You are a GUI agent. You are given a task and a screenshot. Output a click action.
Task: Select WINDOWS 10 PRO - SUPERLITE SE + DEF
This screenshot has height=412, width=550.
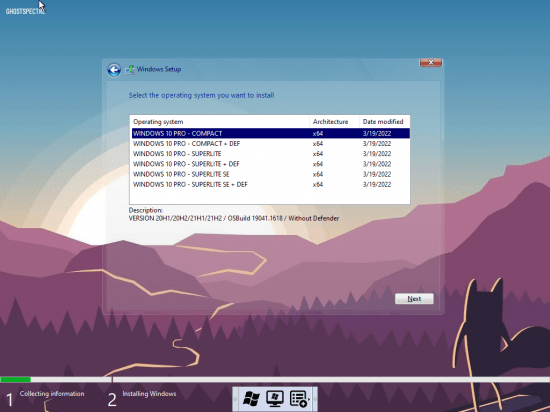[x=271, y=184]
